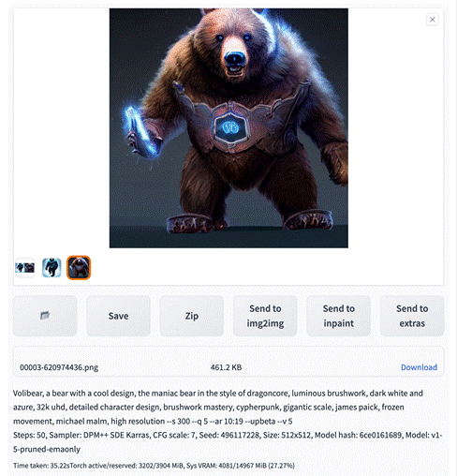Click the Save button
The width and height of the screenshot is (457, 476).
pos(118,316)
